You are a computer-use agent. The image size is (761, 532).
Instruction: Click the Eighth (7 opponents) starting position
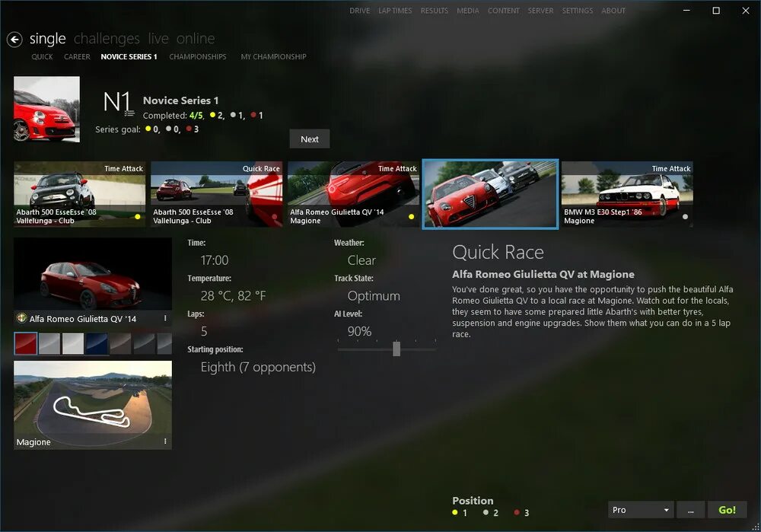258,367
